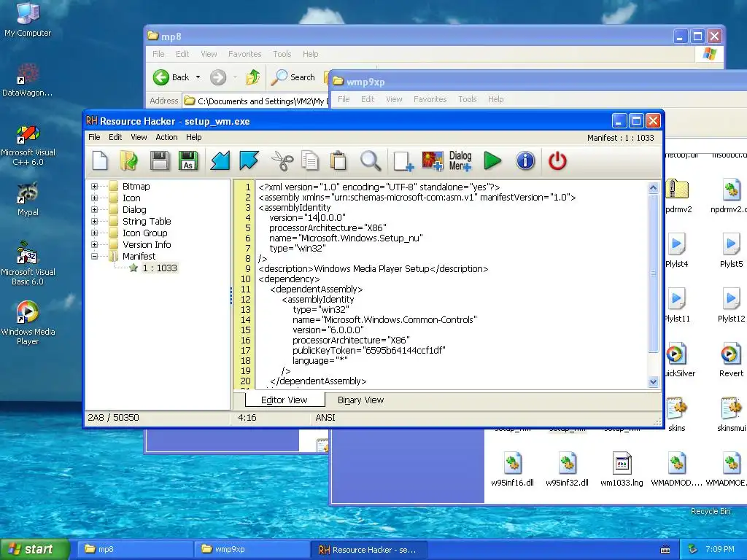Image resolution: width=747 pixels, height=560 pixels.
Task: Save the file using the floppy disk icon
Action: pos(159,160)
